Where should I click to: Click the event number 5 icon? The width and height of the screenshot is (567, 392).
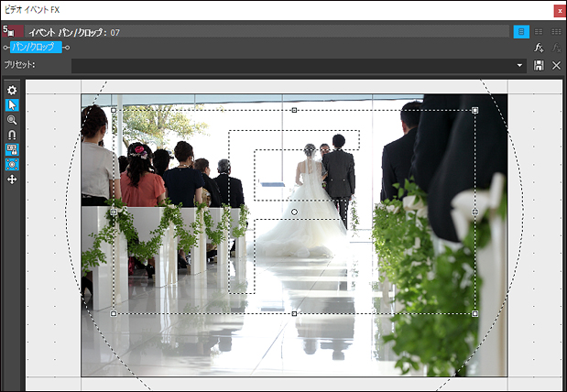[x=13, y=31]
